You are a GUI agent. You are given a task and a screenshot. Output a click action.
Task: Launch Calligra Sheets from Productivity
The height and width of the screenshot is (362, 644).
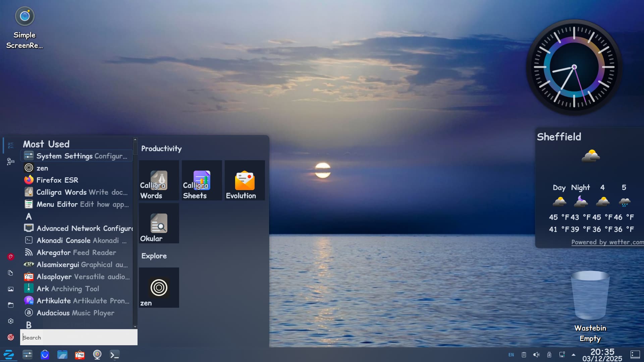tap(202, 181)
